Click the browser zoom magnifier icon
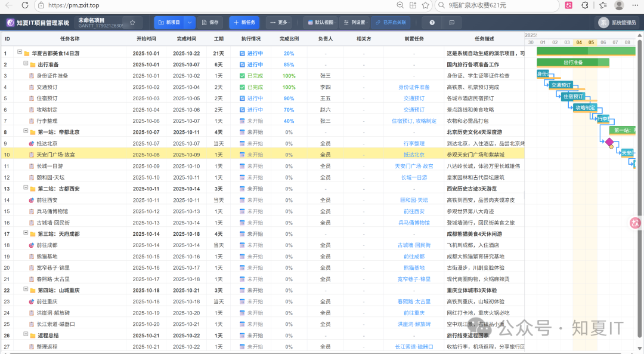 tap(400, 5)
